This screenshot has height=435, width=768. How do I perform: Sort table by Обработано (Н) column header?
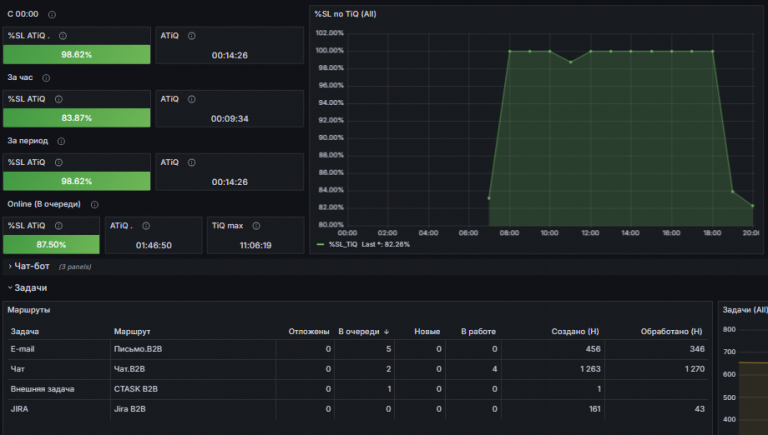click(671, 332)
